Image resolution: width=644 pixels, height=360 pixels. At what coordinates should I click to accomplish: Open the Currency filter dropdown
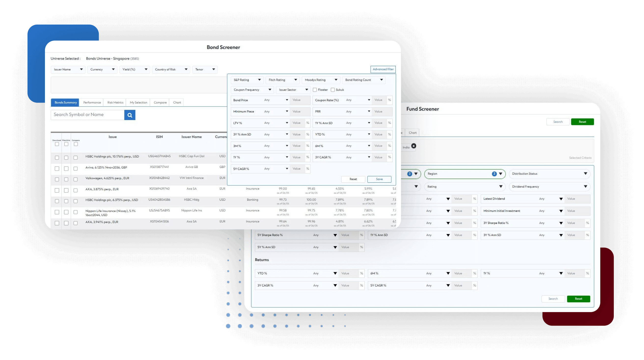pyautogui.click(x=102, y=69)
